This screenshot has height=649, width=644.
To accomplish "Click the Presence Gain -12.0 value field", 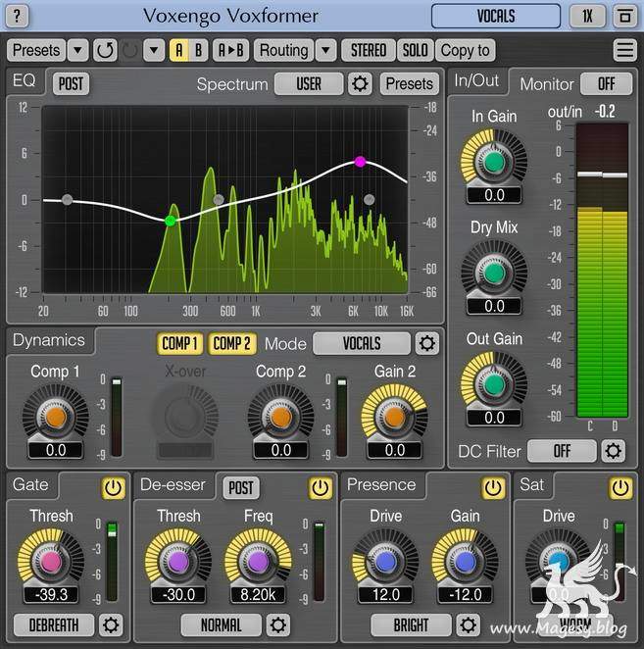I will (466, 595).
